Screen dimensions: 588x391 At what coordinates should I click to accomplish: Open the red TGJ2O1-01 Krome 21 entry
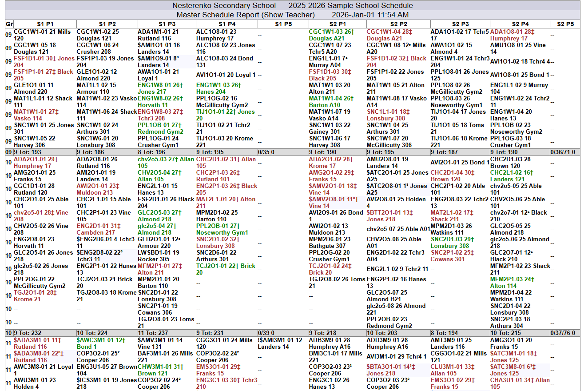(35, 296)
